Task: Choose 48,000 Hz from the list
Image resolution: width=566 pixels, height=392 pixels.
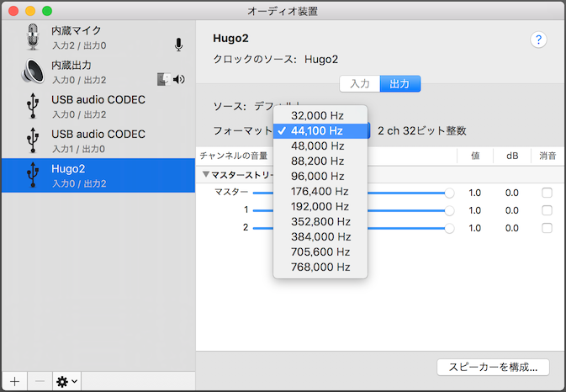Action: [320, 146]
